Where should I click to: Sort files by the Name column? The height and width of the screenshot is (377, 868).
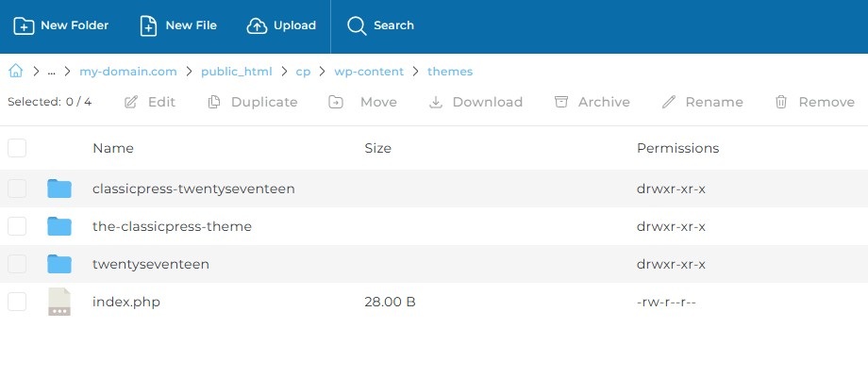(x=113, y=148)
